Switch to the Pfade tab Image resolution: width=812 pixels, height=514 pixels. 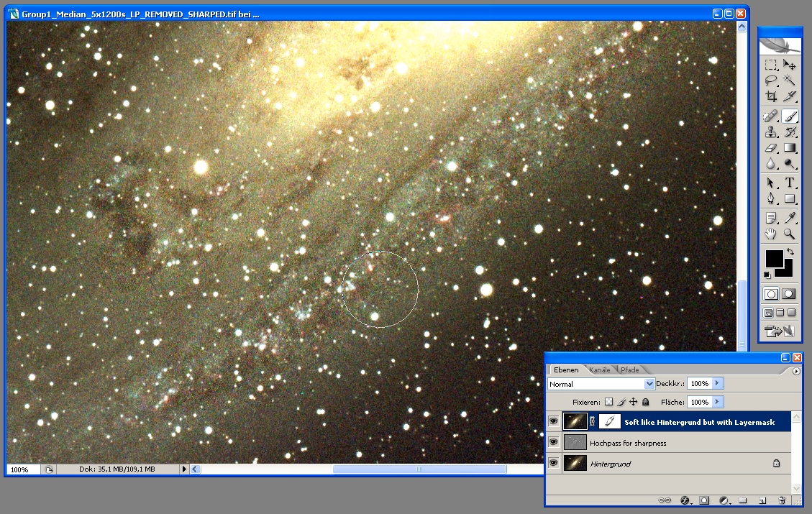(x=630, y=370)
